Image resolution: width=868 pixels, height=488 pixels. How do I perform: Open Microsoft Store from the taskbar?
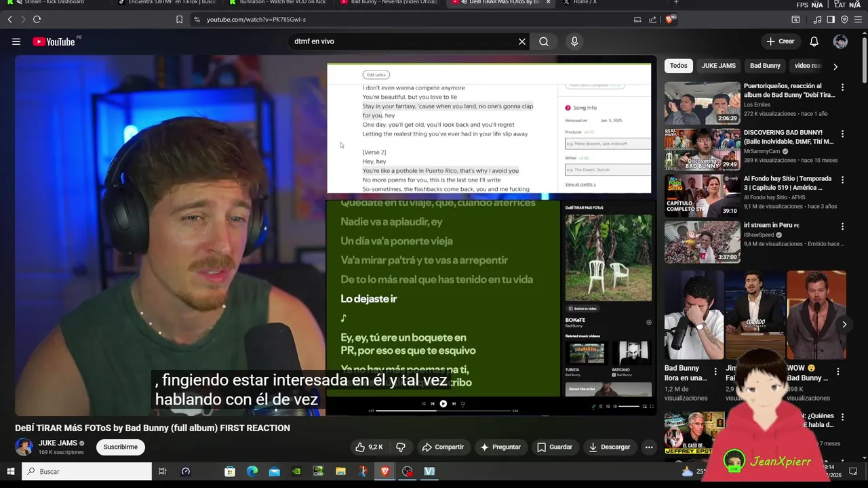click(230, 472)
